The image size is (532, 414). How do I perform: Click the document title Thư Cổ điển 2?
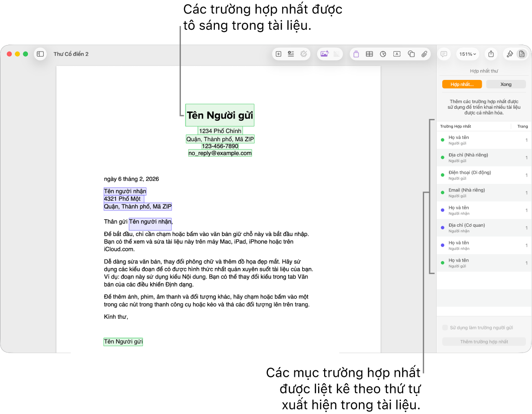tap(71, 54)
